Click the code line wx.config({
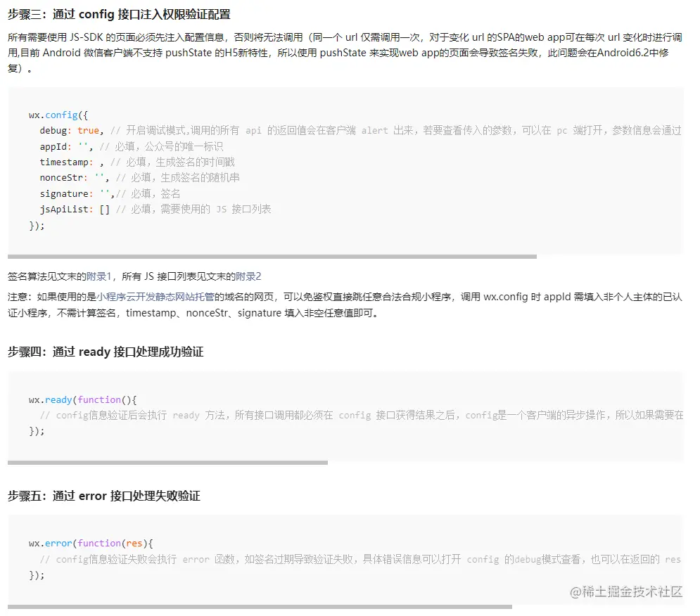Image resolution: width=700 pixels, height=616 pixels. [58, 115]
